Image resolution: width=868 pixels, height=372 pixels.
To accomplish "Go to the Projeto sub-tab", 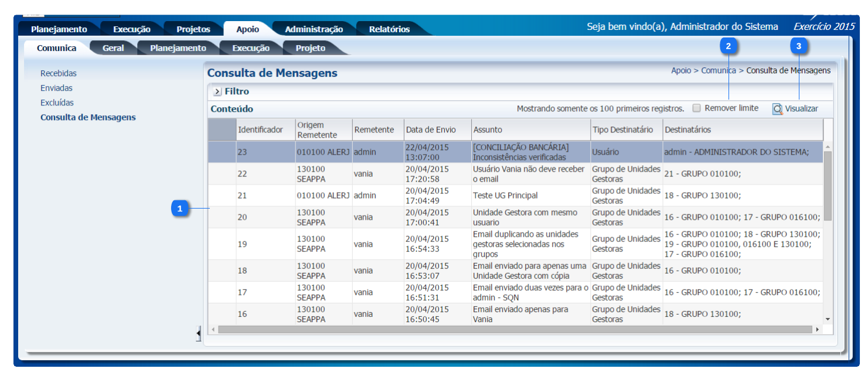I will point(310,48).
